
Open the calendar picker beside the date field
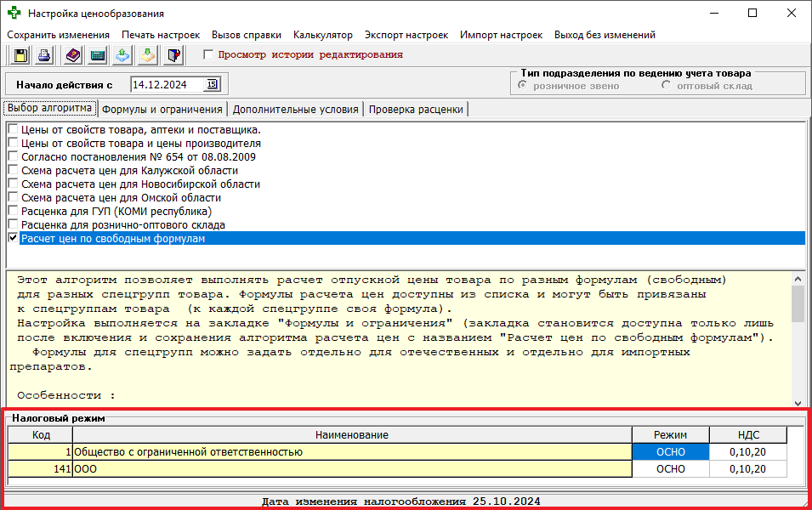point(212,84)
